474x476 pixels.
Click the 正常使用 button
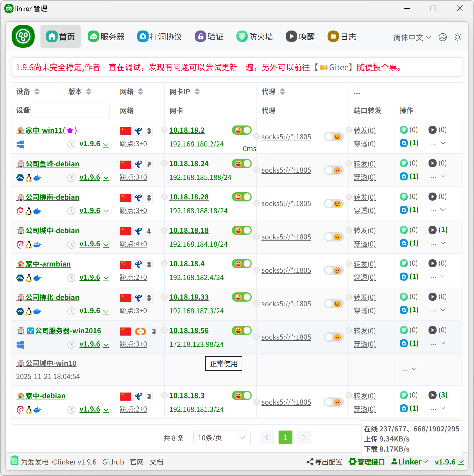[x=223, y=364]
